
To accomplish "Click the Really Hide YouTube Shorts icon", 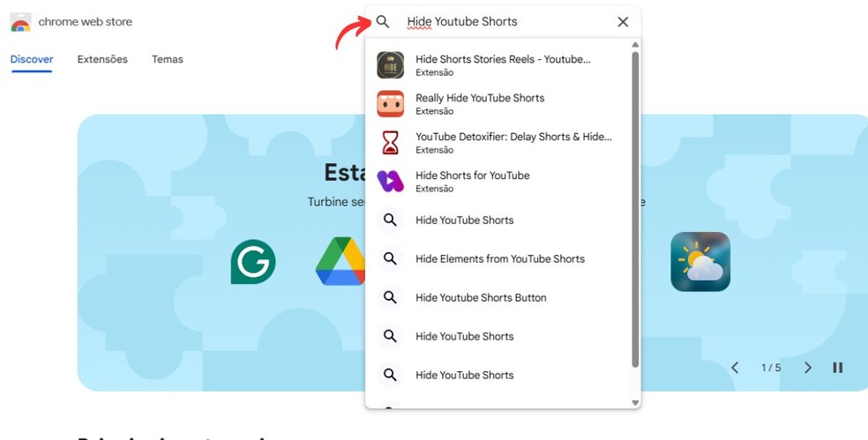I will [390, 104].
